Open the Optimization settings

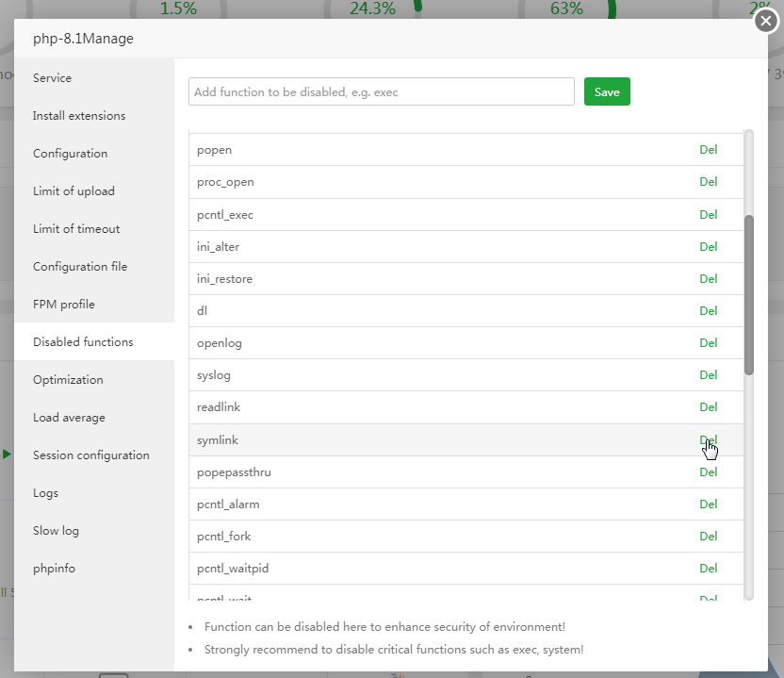(68, 379)
